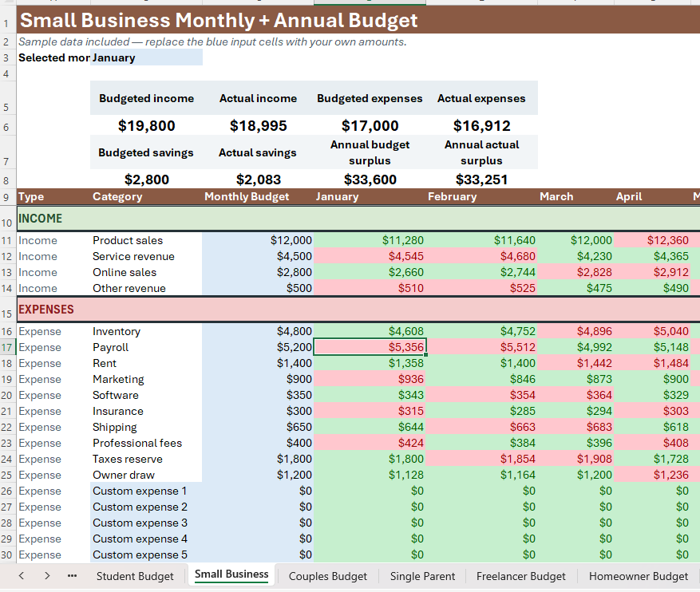Switch to the Student Budget sheet tab
This screenshot has width=700, height=592.
tap(135, 576)
